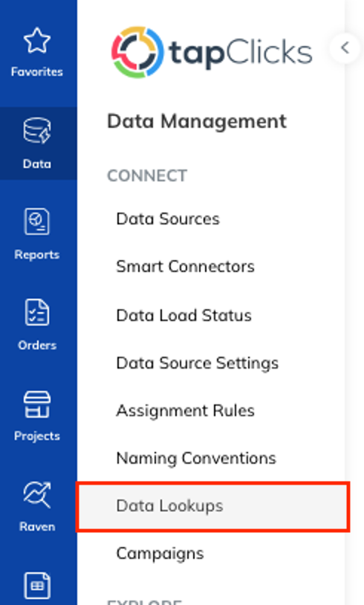Select the highlighted Data Lookups item
This screenshot has width=364, height=605.
[x=213, y=507]
